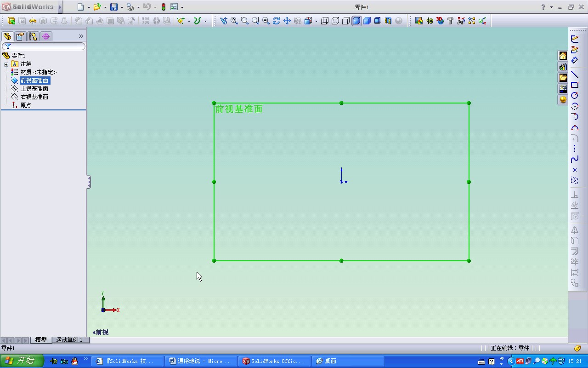The height and width of the screenshot is (368, 588).
Task: Select the Zoom to Fit tool
Action: click(x=234, y=21)
